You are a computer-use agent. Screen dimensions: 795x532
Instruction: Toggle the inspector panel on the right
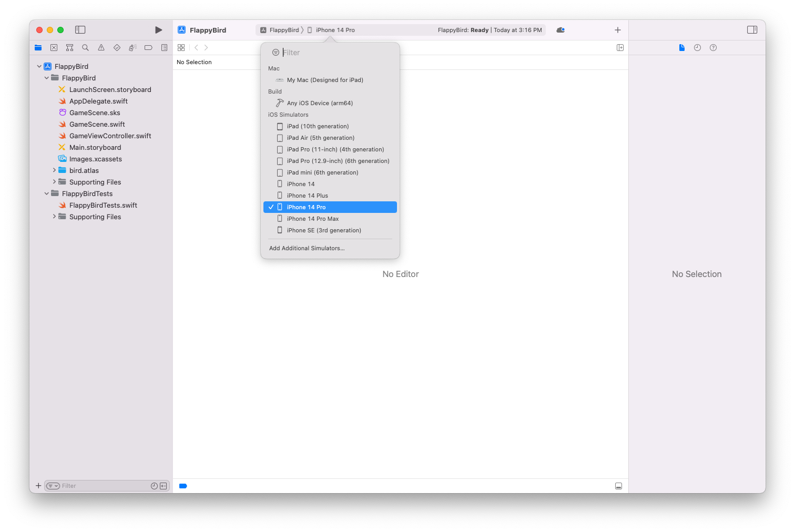(752, 30)
